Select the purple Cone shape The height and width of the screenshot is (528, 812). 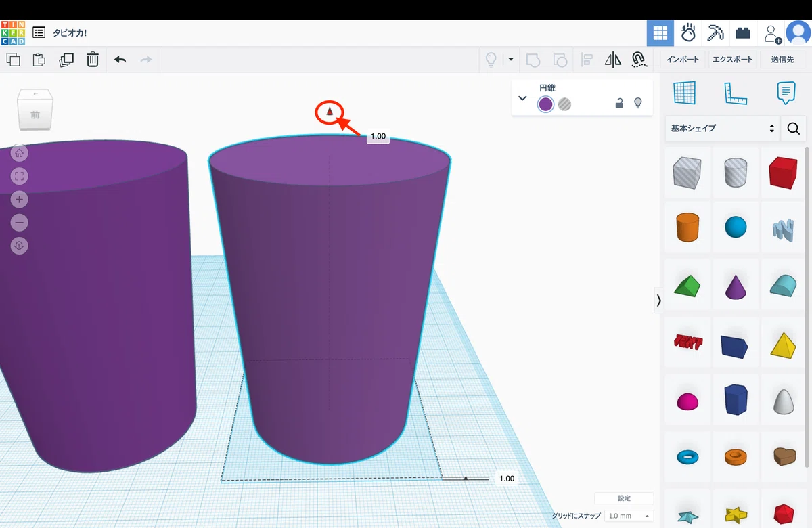(736, 286)
